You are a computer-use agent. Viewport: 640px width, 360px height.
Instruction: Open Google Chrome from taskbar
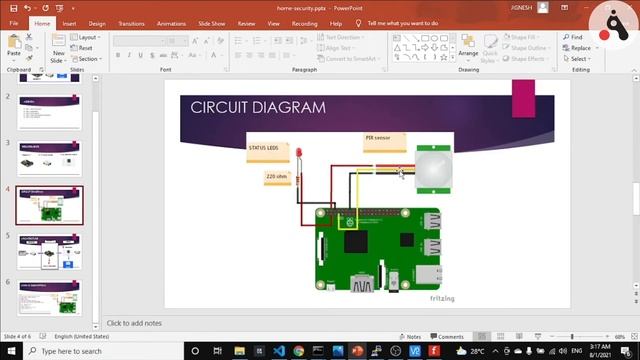299,351
